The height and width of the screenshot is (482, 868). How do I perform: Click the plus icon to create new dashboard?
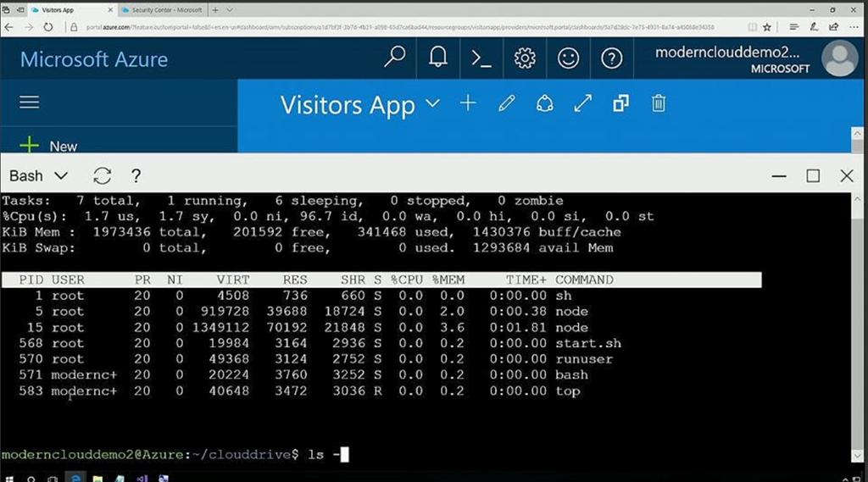coord(468,103)
